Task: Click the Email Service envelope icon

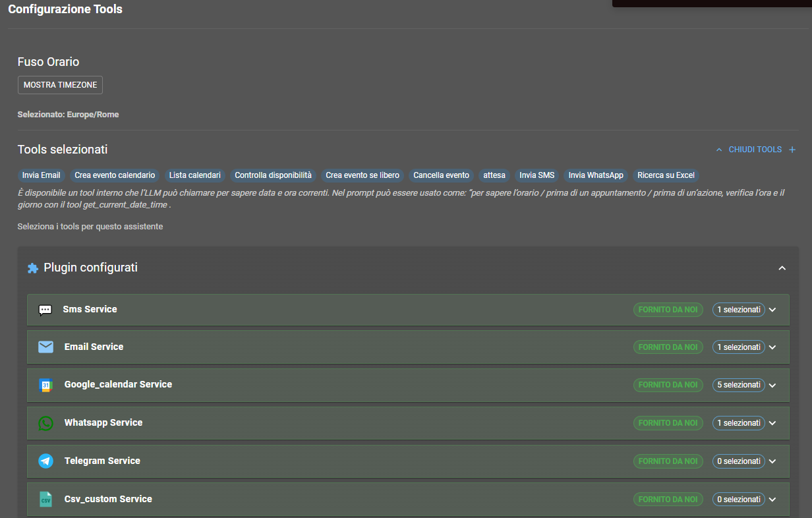Action: (45, 347)
